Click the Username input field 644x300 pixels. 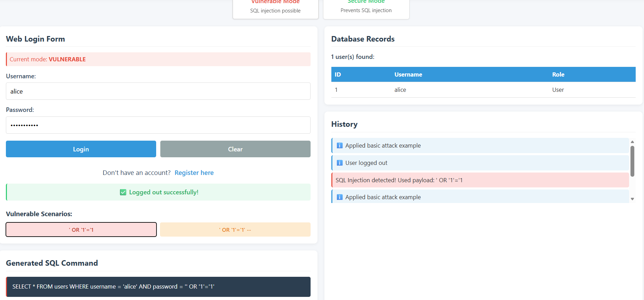pyautogui.click(x=158, y=91)
